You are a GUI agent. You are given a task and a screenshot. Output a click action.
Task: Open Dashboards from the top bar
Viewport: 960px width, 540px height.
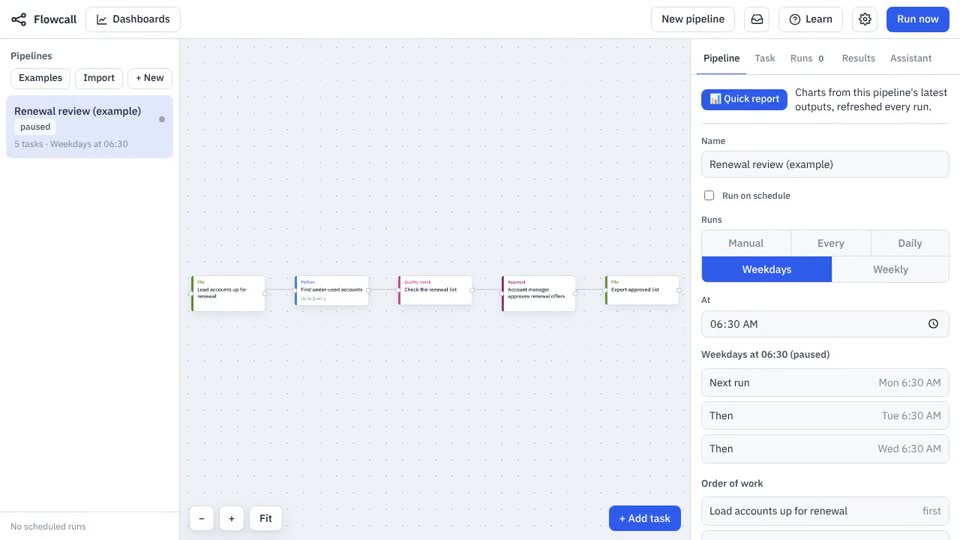[x=133, y=20]
